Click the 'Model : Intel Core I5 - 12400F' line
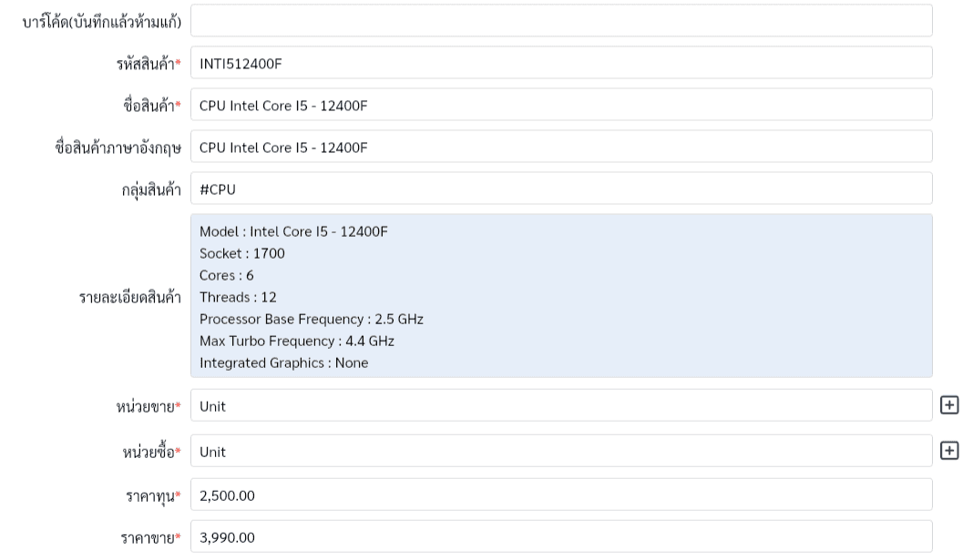Viewport: 973px width, 560px height. [x=293, y=232]
